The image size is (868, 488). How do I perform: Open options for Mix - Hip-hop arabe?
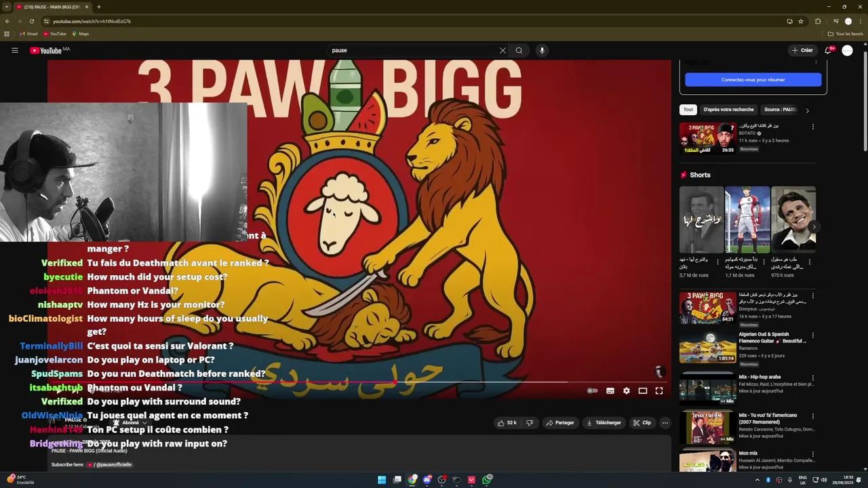(812, 378)
